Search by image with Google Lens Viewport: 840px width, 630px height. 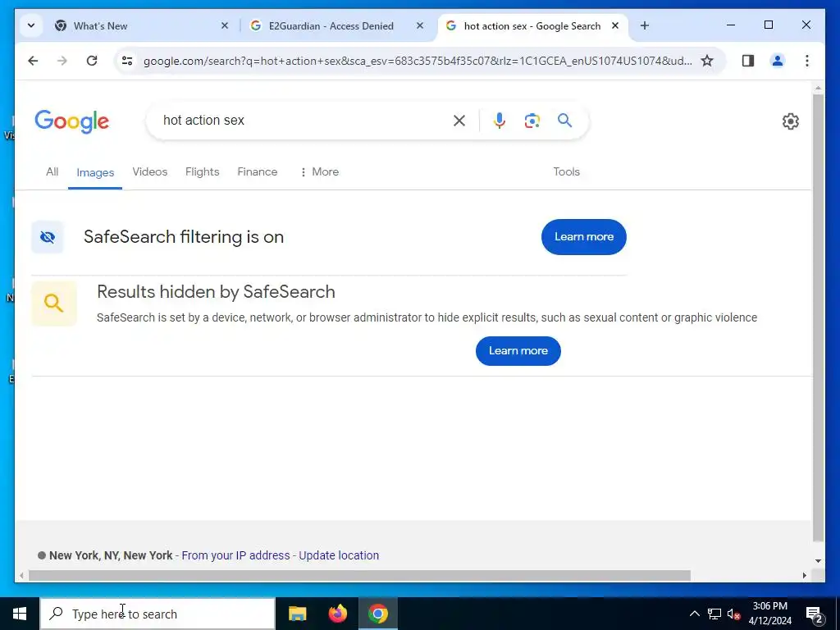(532, 121)
